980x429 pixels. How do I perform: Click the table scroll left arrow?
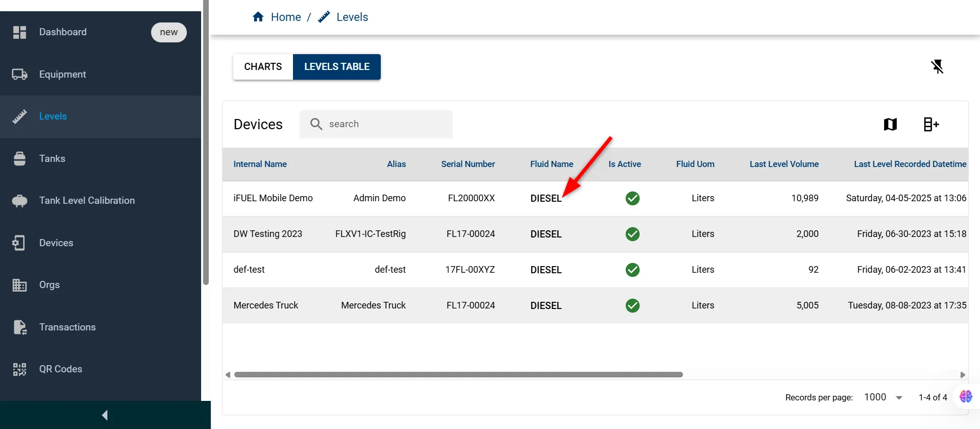228,375
